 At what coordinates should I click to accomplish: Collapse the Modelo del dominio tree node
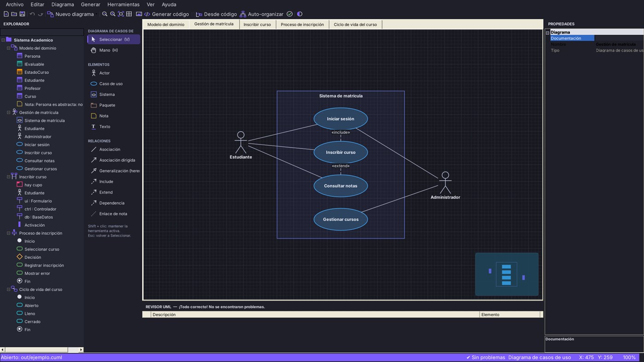pyautogui.click(x=8, y=48)
